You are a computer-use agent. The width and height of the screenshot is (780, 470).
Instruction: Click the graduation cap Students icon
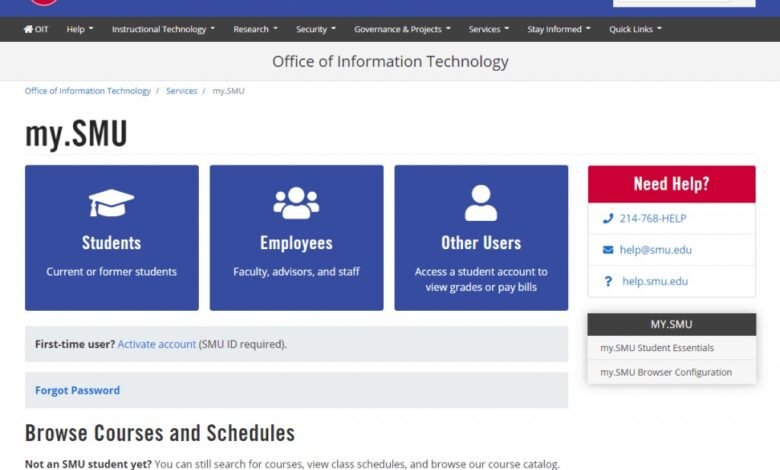[x=111, y=203]
